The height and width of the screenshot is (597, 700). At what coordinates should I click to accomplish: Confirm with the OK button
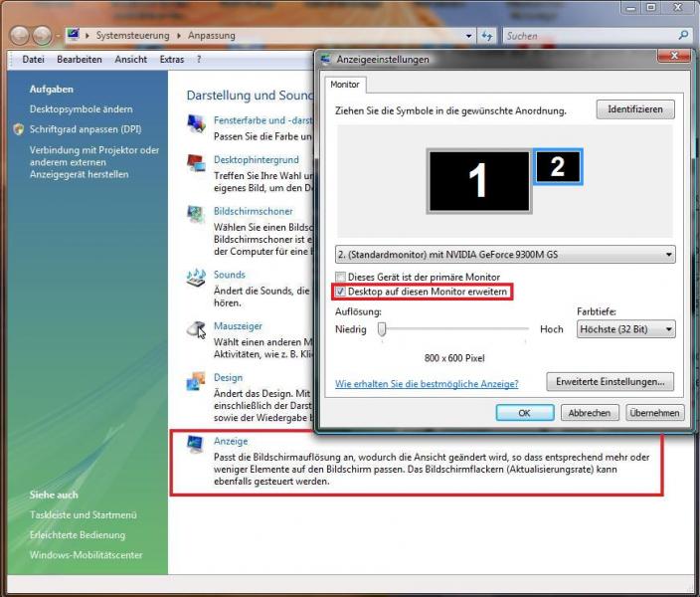pyautogui.click(x=525, y=413)
